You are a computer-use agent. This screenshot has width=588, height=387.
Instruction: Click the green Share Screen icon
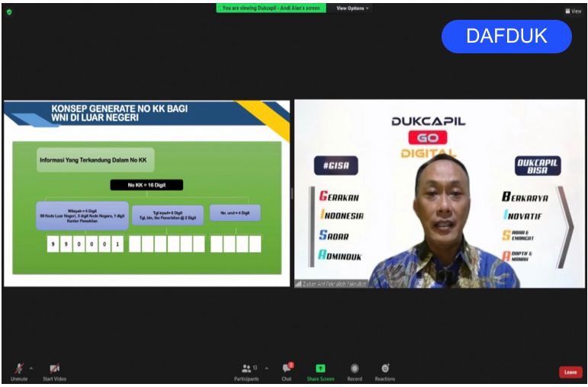(x=320, y=369)
